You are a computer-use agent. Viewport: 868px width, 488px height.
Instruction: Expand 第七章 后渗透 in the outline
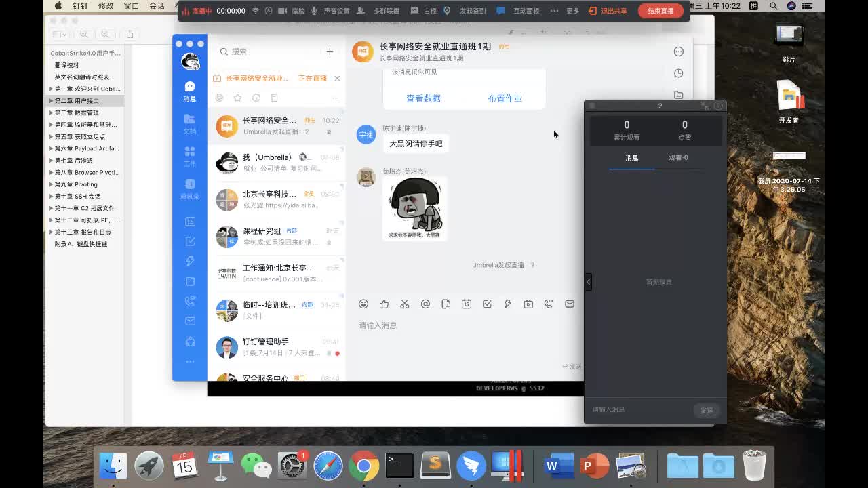(51, 161)
